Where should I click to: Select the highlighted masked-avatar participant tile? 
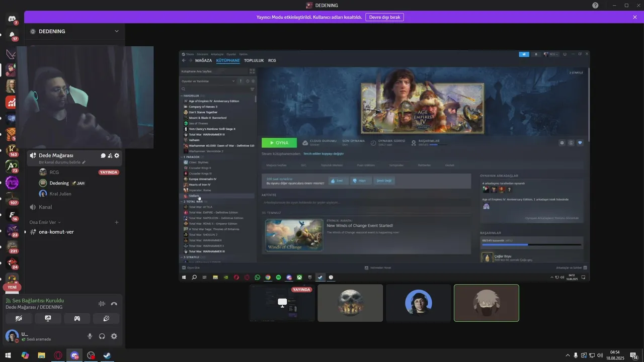[487, 303]
